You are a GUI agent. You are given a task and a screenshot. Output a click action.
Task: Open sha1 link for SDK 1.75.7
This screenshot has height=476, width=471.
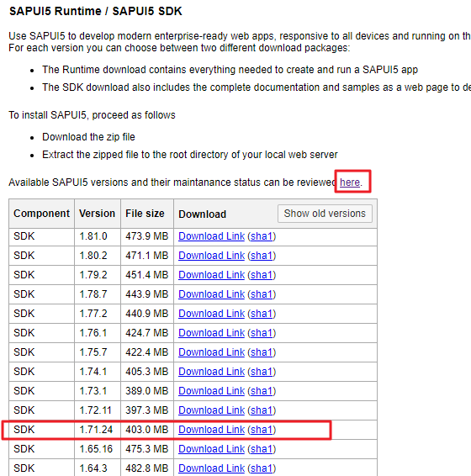click(262, 352)
